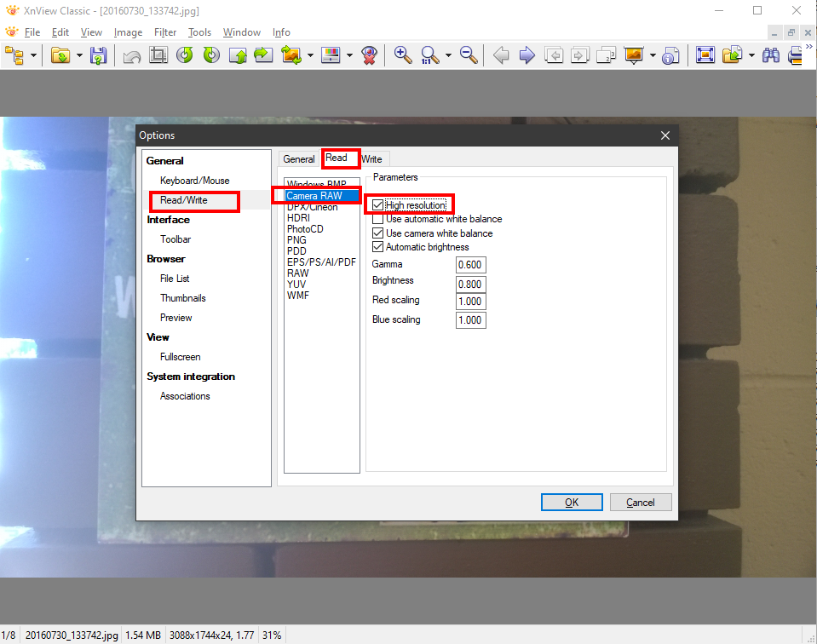Select the Crop tool in the toolbar

(158, 56)
